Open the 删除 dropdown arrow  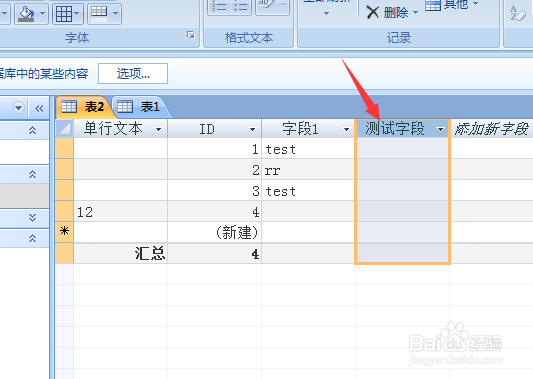(x=415, y=13)
